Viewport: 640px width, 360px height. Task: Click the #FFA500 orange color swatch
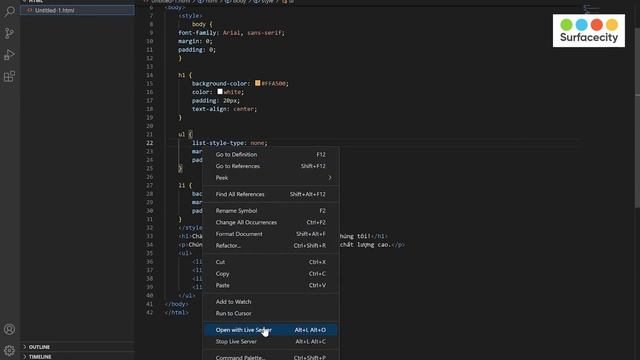[258, 83]
